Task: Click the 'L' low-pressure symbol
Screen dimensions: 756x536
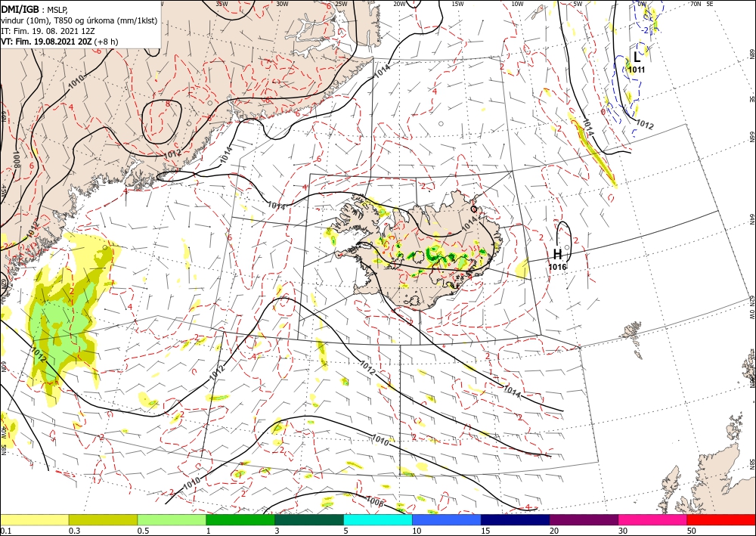Action: pos(637,57)
